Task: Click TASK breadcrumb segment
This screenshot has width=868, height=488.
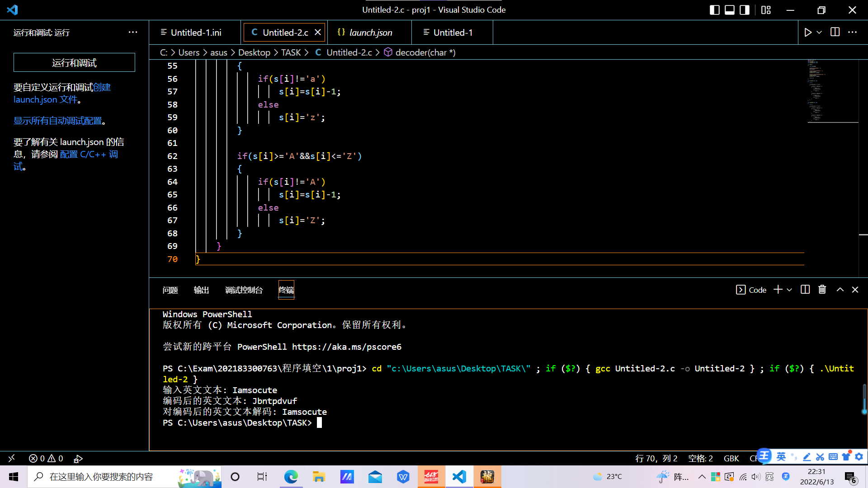Action: (x=291, y=52)
